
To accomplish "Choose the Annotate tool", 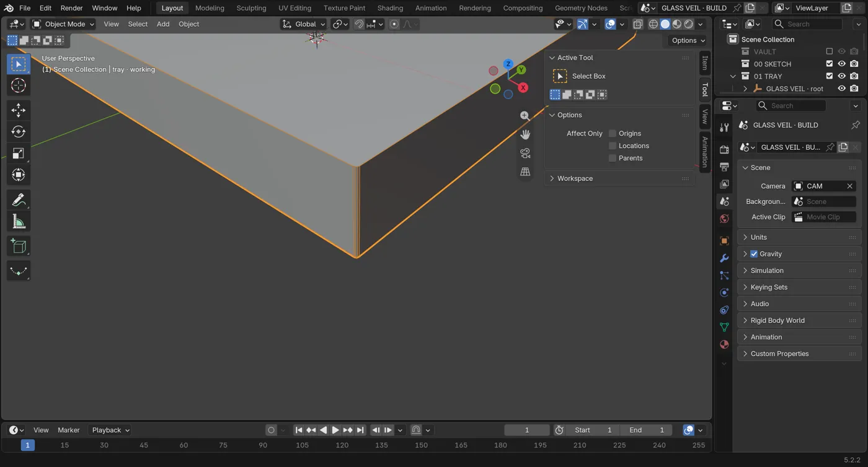I will point(19,200).
